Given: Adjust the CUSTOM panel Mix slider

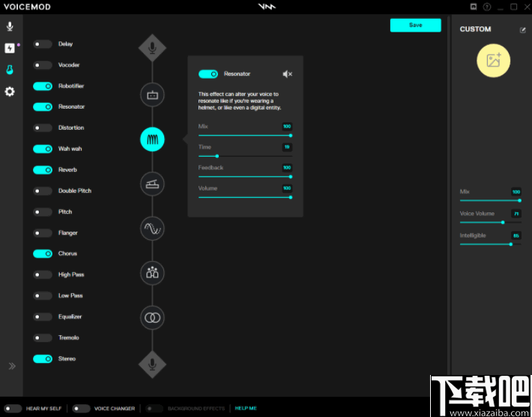Looking at the screenshot, I should coord(490,200).
